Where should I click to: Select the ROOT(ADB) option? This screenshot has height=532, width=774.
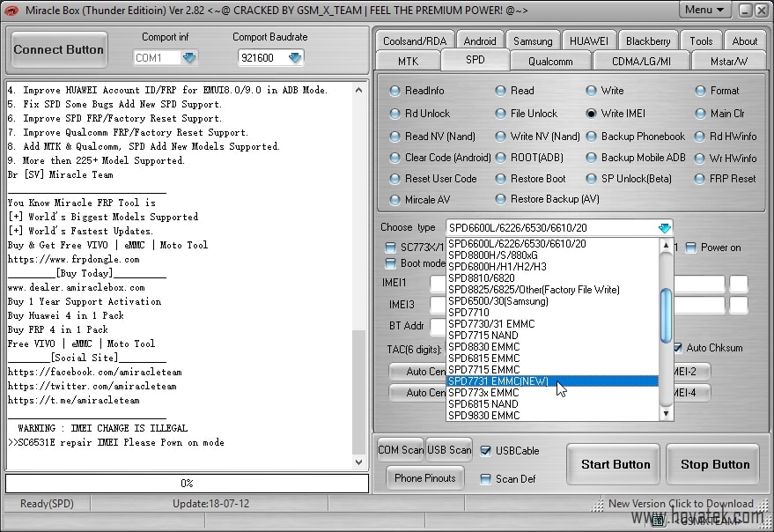529,157
